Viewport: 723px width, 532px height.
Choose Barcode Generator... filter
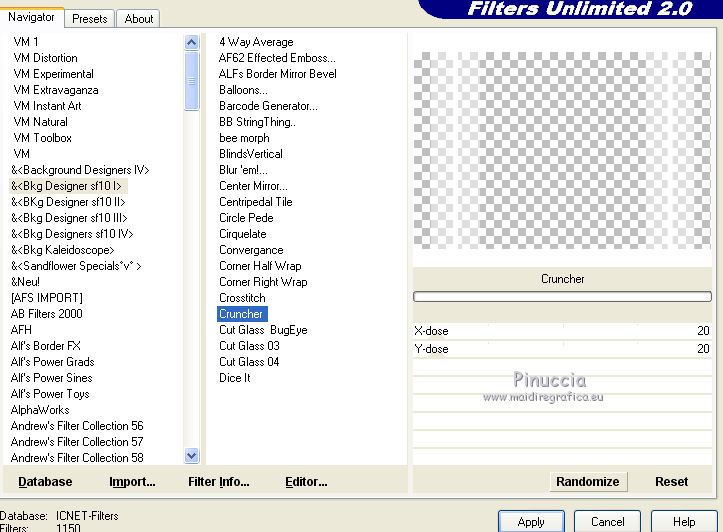coord(268,106)
